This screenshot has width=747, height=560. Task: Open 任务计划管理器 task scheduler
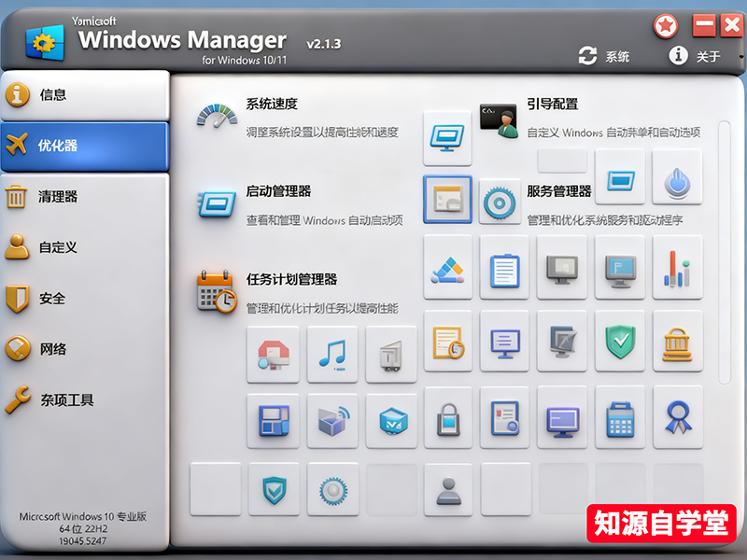click(291, 279)
